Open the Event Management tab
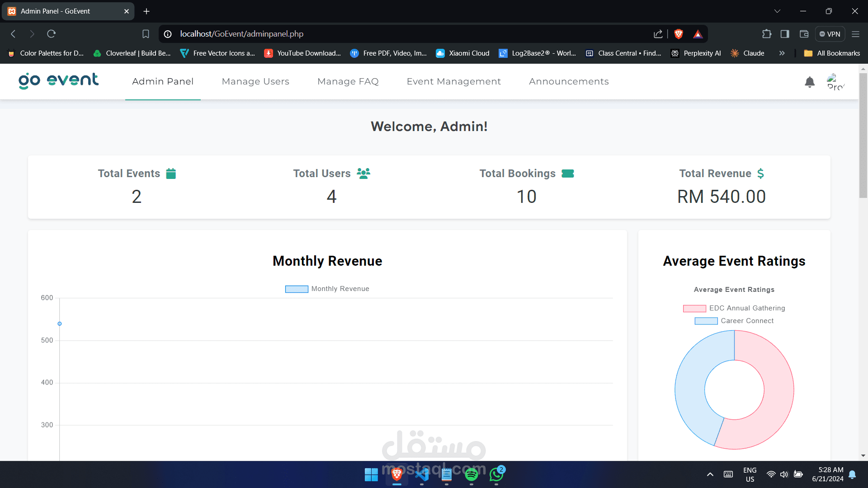Screen dimensions: 868x488 click(x=453, y=81)
